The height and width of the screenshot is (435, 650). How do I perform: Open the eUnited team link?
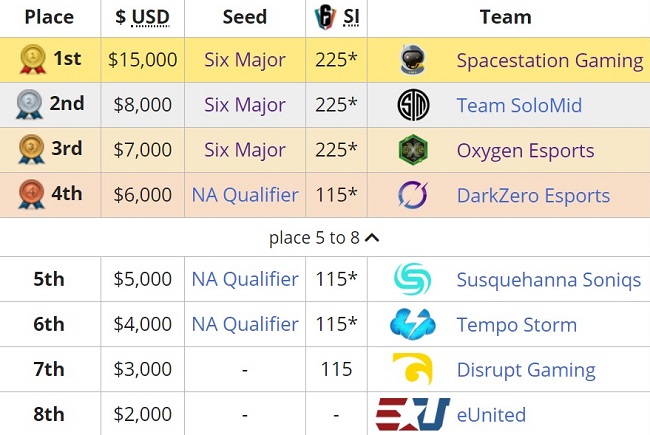(x=491, y=415)
